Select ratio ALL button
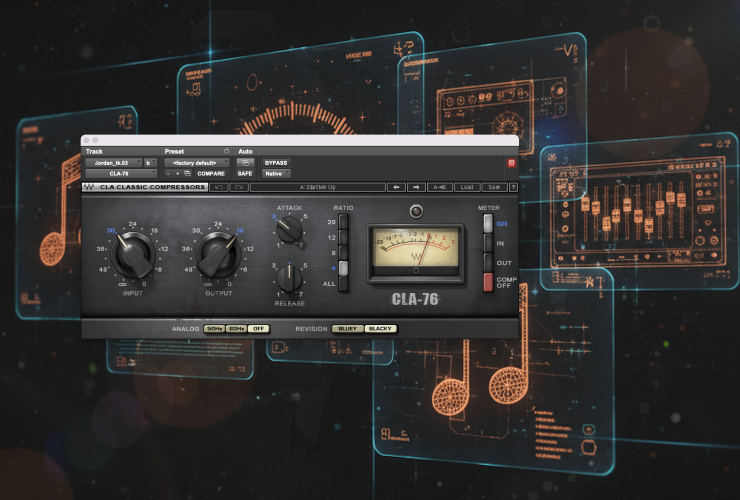Image resolution: width=740 pixels, height=500 pixels. [343, 284]
